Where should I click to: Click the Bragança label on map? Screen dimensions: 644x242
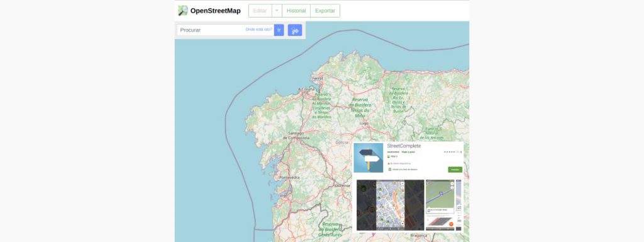[418, 236]
